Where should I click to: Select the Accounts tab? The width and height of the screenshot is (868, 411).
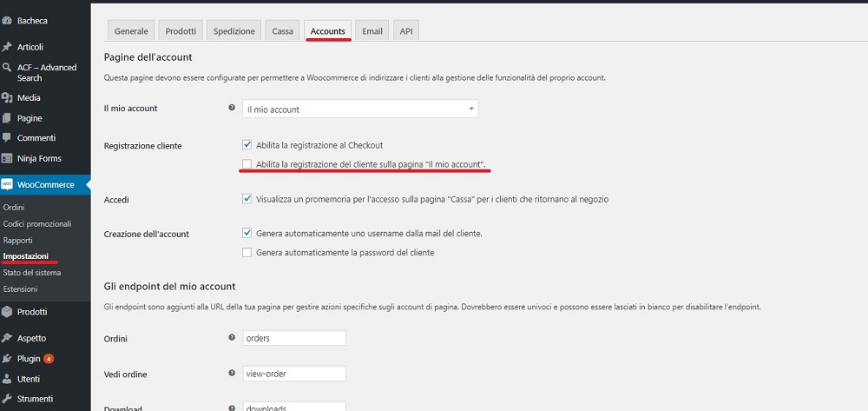coord(328,31)
